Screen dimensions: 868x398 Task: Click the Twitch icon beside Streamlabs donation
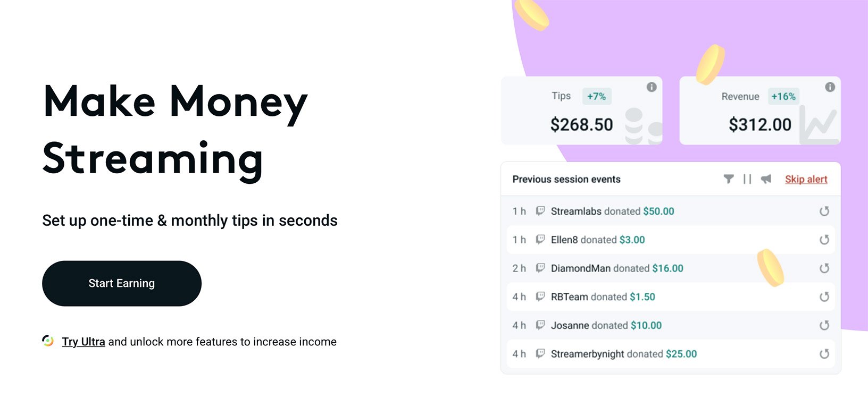click(540, 211)
